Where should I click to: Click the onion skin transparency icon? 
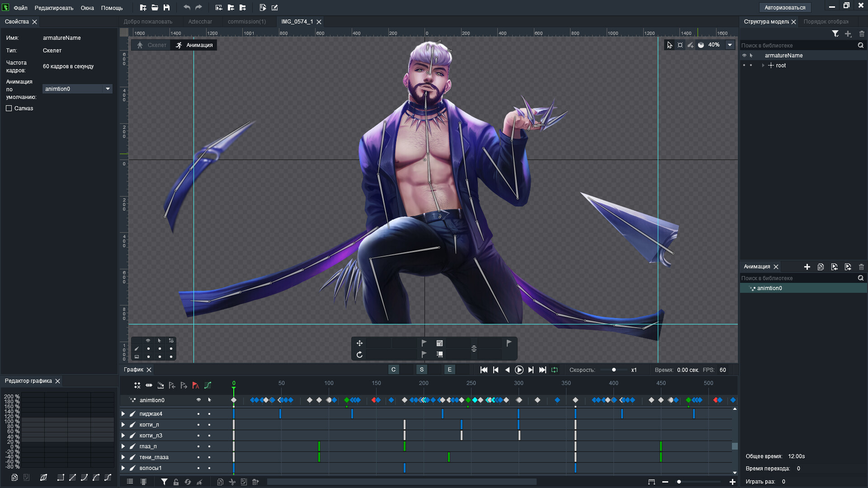tap(701, 45)
